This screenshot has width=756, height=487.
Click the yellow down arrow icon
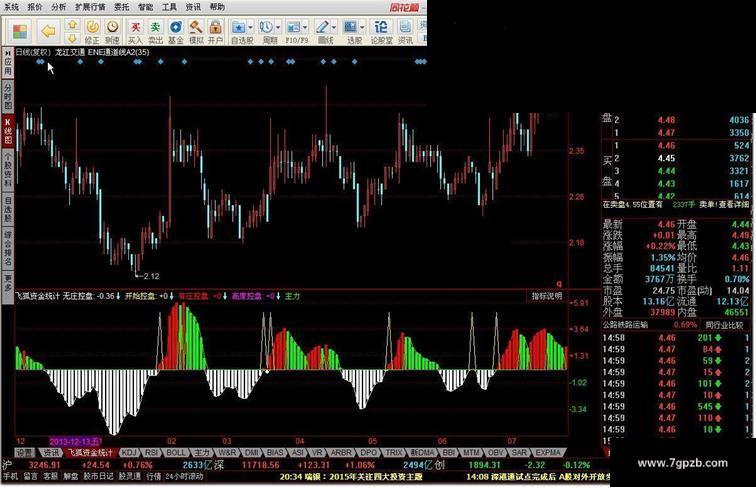coord(72,38)
